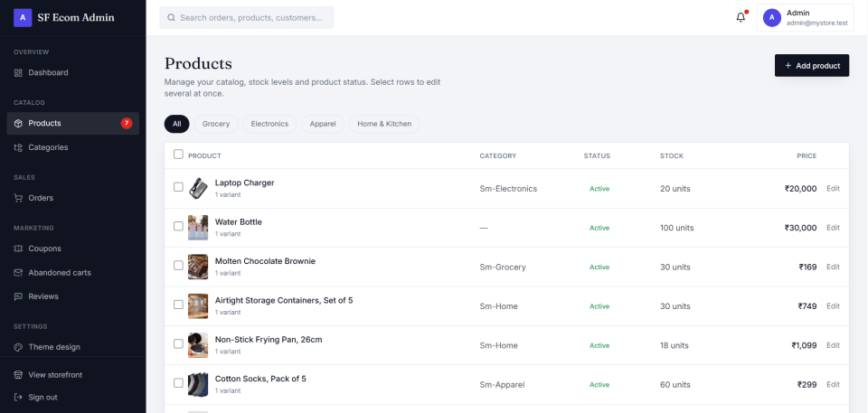Click the Orders cart icon in sidebar

click(18, 198)
